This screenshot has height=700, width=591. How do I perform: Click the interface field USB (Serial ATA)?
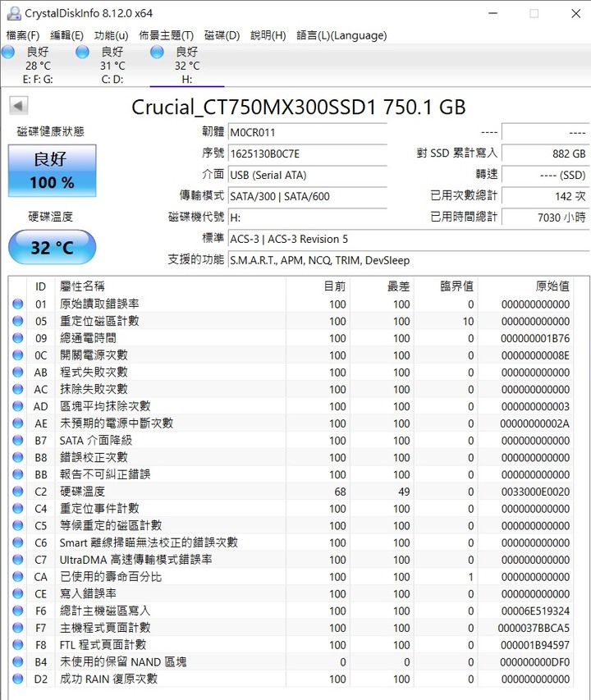308,175
